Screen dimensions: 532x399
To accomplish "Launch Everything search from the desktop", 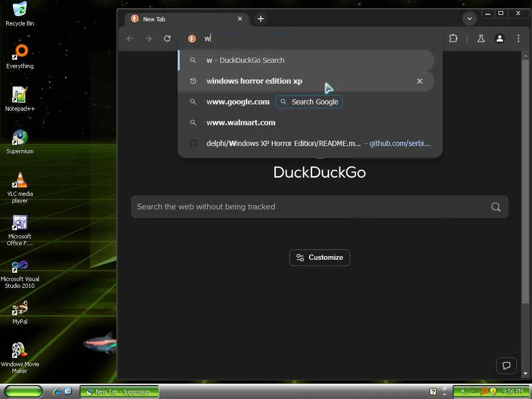I will (20, 57).
